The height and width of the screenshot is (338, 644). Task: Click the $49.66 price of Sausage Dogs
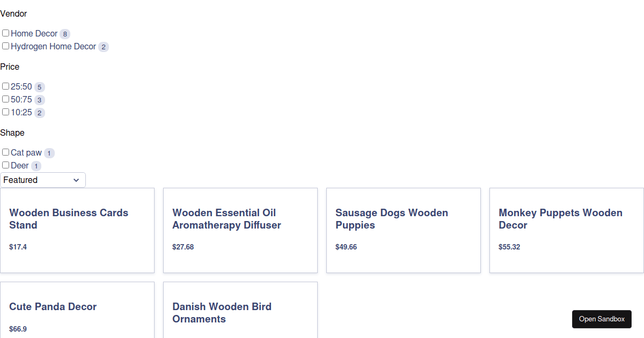pos(346,247)
